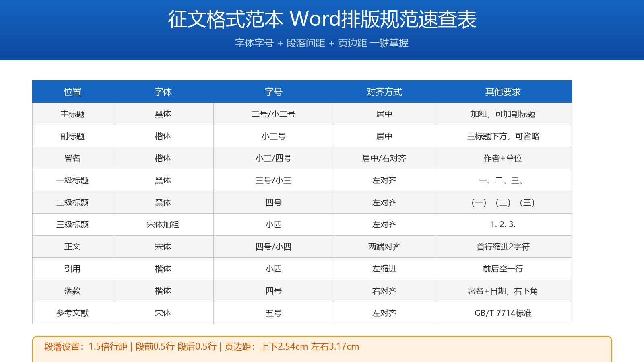Select 楷体 font cell in 副标题 row

point(163,136)
